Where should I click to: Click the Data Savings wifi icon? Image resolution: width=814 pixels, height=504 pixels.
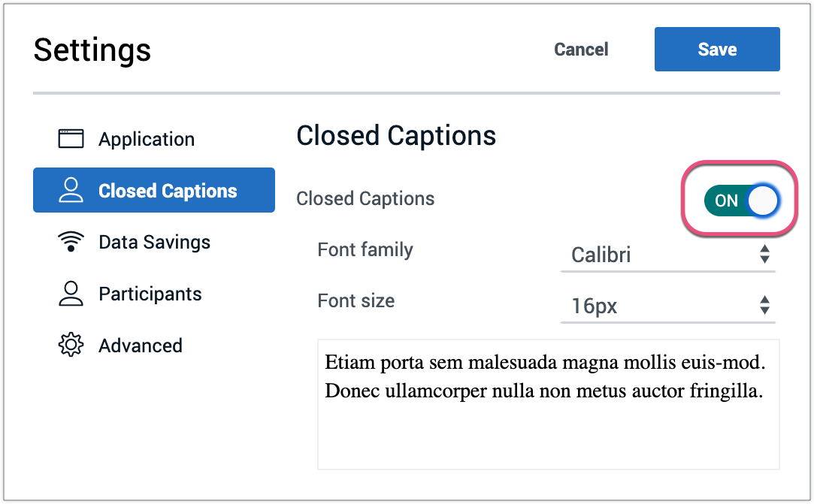click(x=71, y=242)
